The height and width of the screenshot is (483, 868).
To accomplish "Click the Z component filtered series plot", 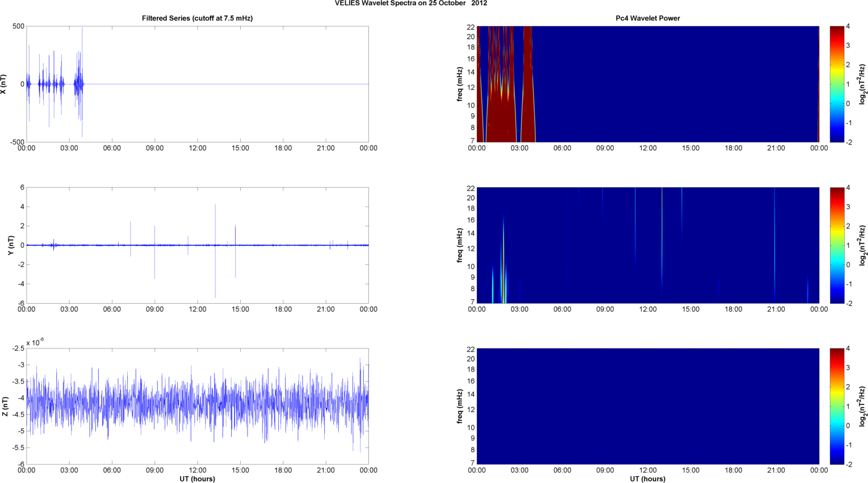I will (198, 406).
